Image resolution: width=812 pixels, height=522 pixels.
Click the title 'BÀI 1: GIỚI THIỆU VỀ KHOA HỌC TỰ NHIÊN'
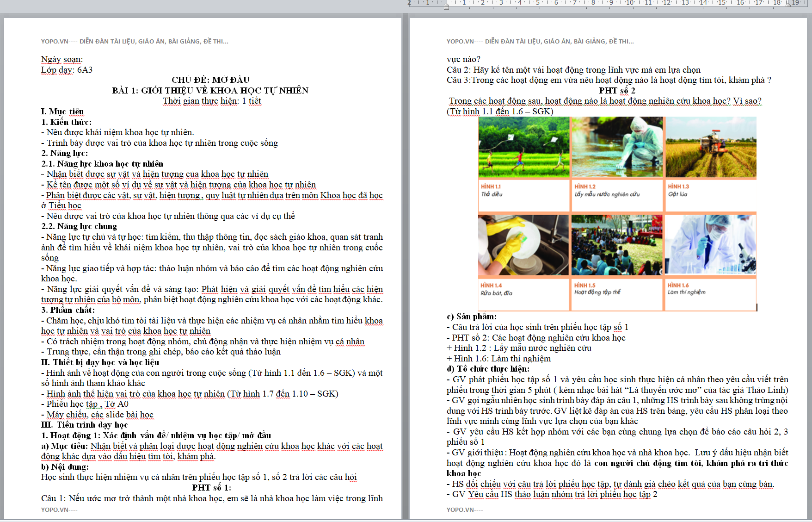[210, 91]
